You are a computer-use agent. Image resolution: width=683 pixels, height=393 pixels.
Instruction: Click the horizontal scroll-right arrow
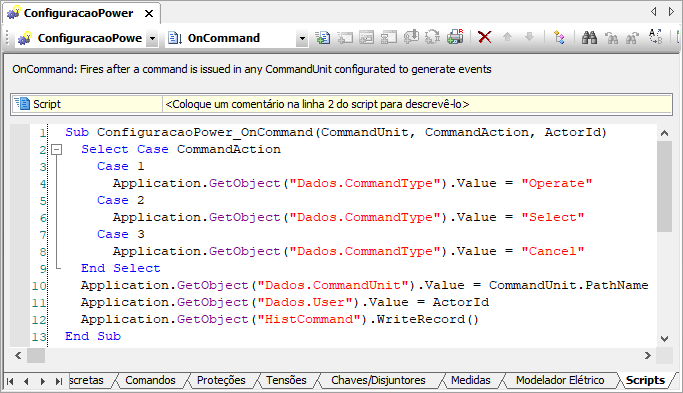click(x=648, y=356)
